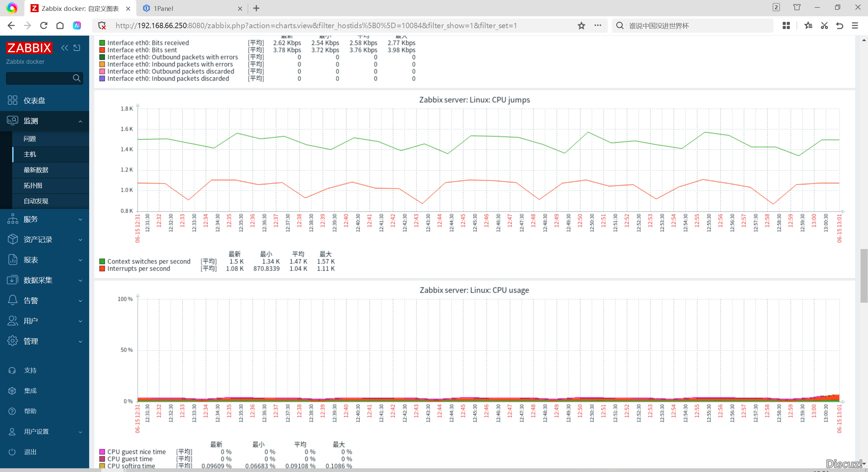Reload the page with browser refresh icon
This screenshot has width=868, height=472.
coord(44,25)
